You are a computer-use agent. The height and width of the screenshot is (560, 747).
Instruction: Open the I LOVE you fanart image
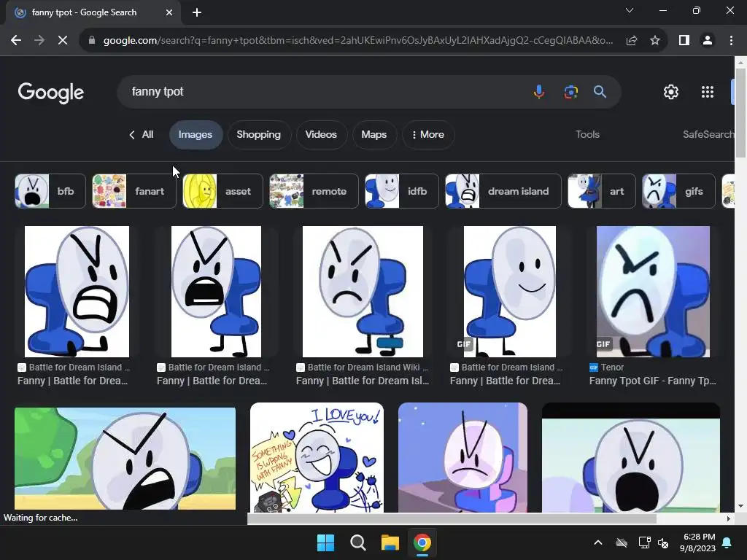317,458
